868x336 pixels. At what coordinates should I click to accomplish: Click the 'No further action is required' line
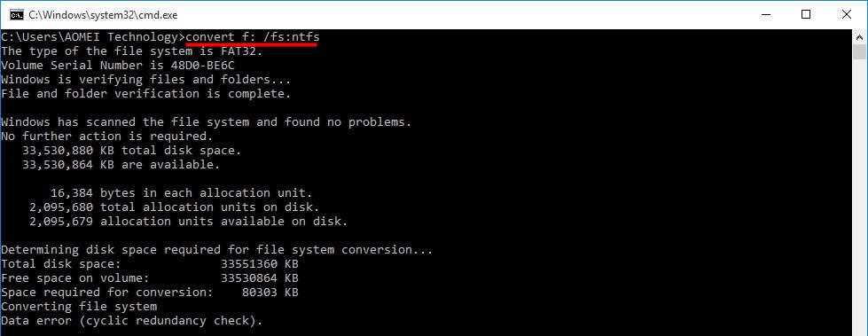tap(107, 137)
